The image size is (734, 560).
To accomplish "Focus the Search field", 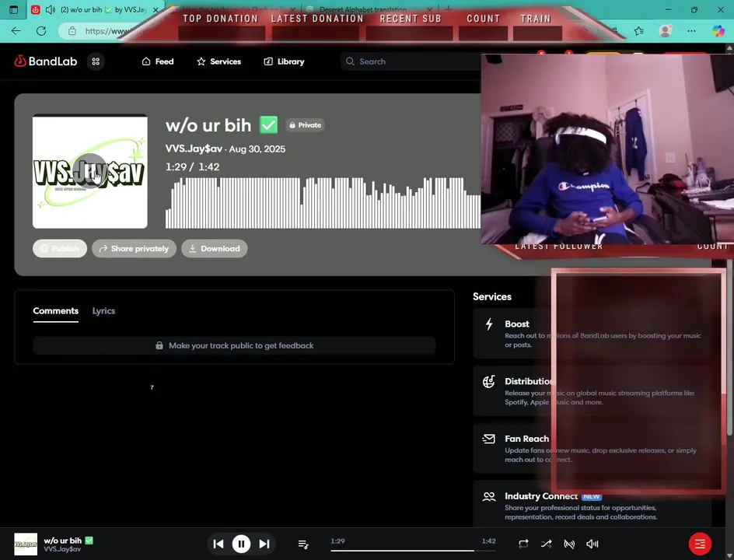I will pyautogui.click(x=412, y=61).
